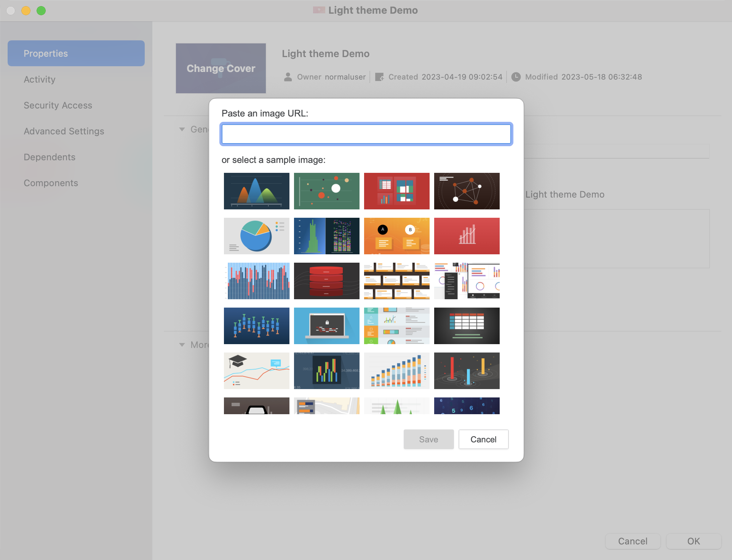Pick the red bar chart icon sample image
The image size is (732, 560).
click(467, 236)
